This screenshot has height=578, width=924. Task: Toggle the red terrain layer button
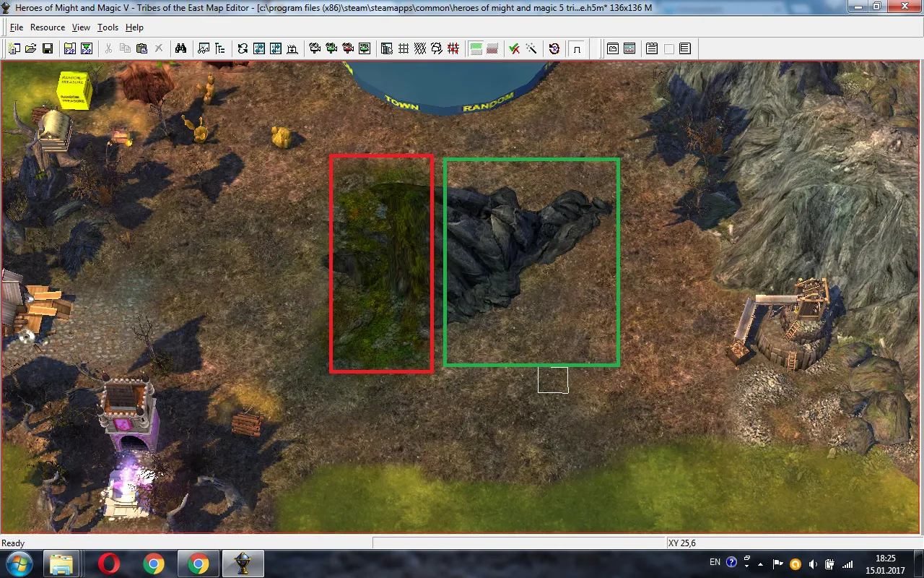click(492, 48)
